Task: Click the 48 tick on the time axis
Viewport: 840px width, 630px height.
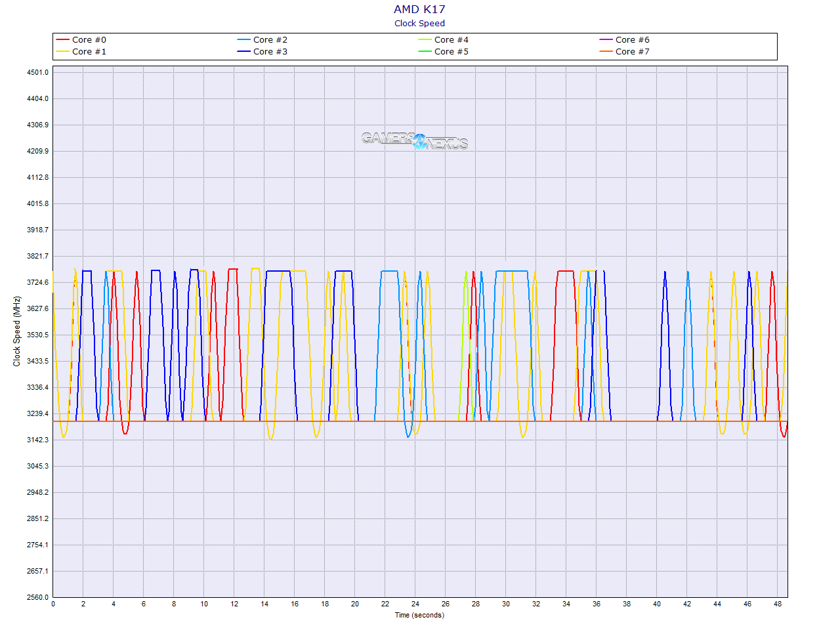Action: tap(778, 604)
